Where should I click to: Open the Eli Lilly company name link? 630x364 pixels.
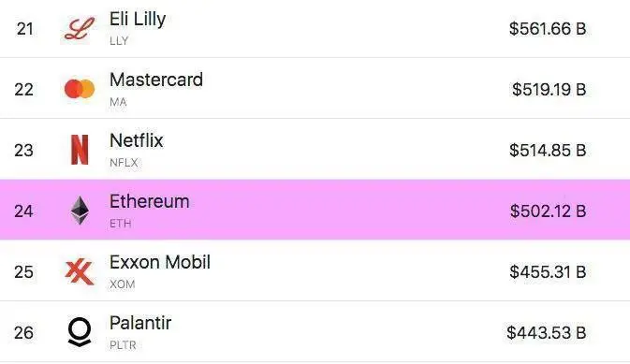[x=138, y=19]
